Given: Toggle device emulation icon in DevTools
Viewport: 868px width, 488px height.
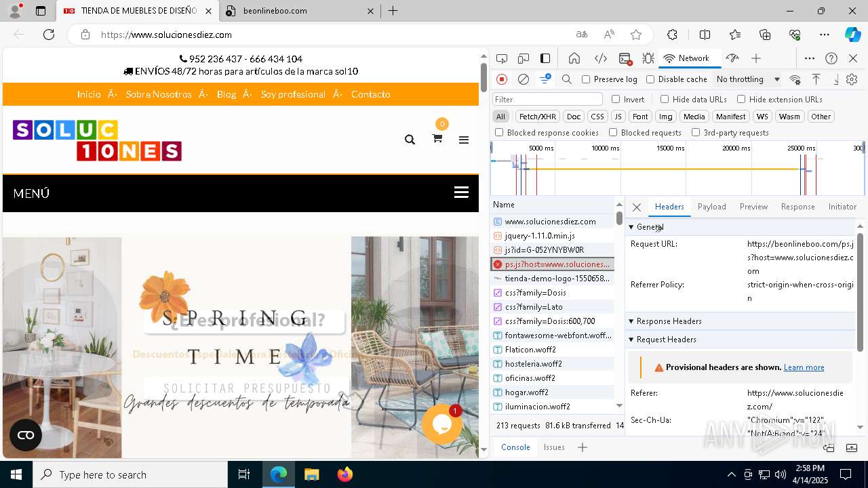Looking at the screenshot, I should click(x=524, y=58).
